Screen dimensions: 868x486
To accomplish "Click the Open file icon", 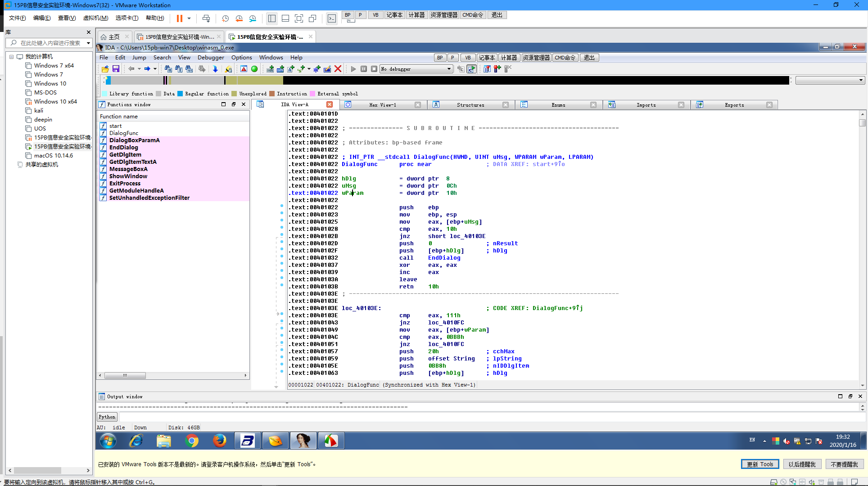I will (x=105, y=69).
